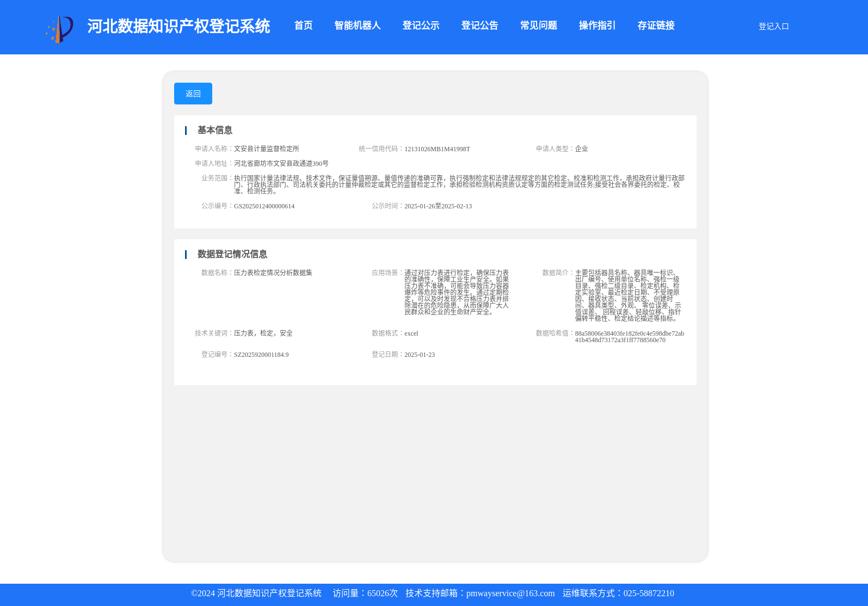This screenshot has width=868, height=606.
Task: Select the data hash value 88a58006e384...
Action: [x=630, y=337]
